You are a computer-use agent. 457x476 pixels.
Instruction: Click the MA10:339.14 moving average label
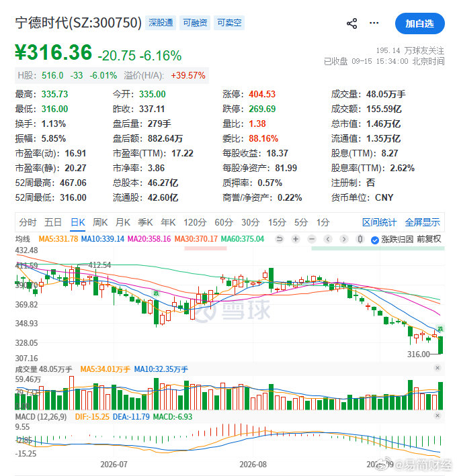[x=103, y=239]
